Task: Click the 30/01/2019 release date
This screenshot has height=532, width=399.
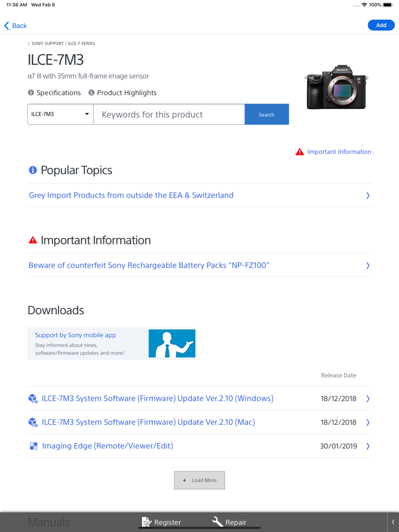Action: pos(339,446)
